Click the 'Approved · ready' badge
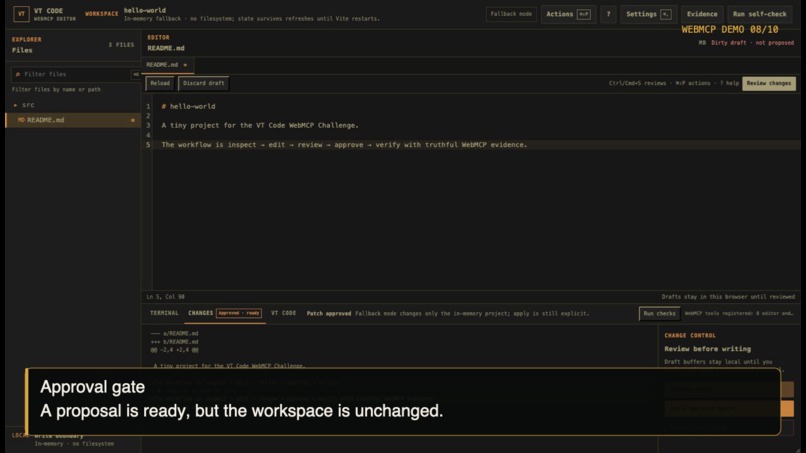The height and width of the screenshot is (453, 806). pyautogui.click(x=239, y=313)
